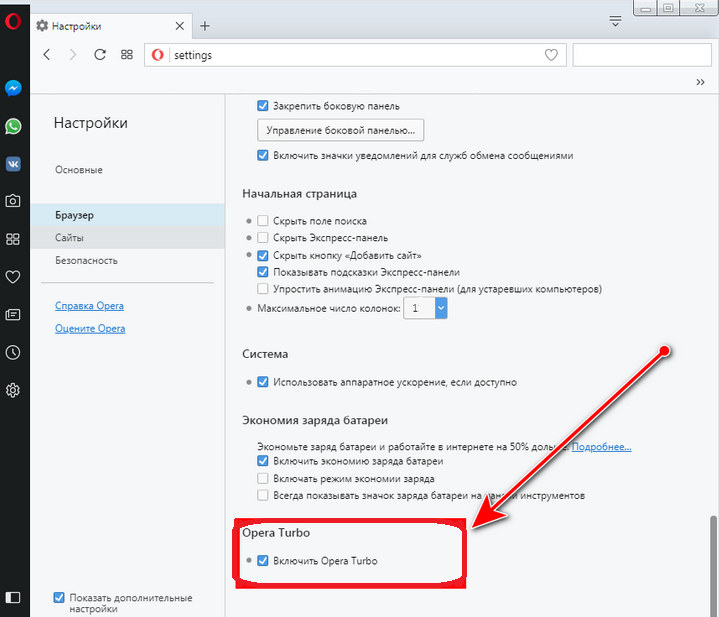This screenshot has height=617, width=719.
Task: Enable Упростить анимацию Экспресс-панели checkbox
Action: tap(263, 289)
